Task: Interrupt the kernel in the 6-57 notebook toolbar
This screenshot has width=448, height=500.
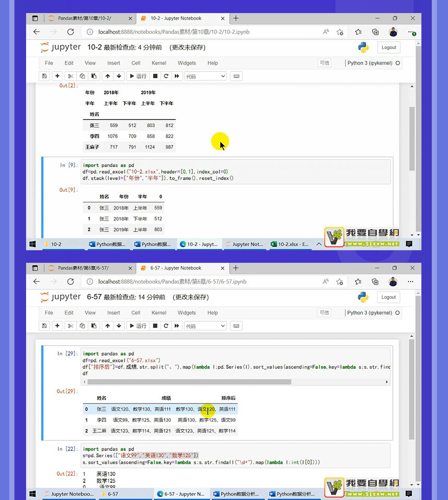Action: [155, 326]
